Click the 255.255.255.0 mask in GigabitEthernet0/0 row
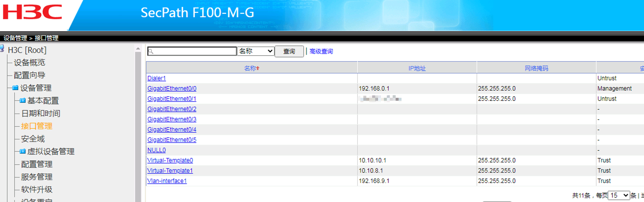 tap(497, 89)
